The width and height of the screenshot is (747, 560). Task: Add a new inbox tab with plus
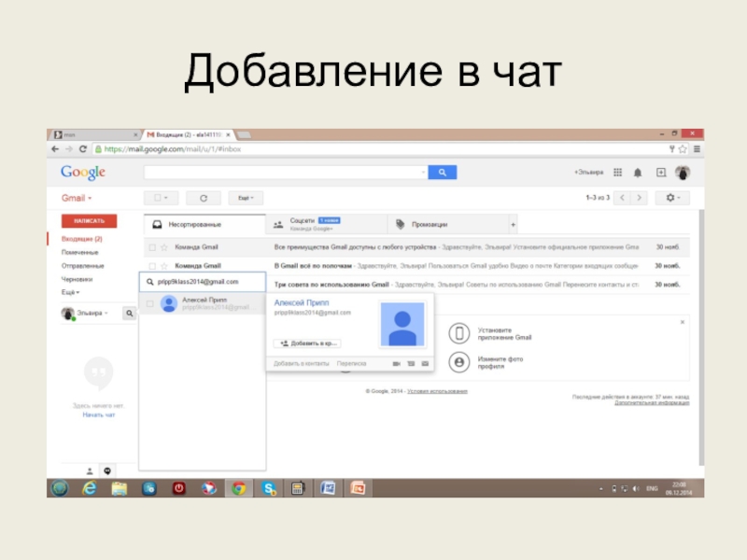click(513, 224)
